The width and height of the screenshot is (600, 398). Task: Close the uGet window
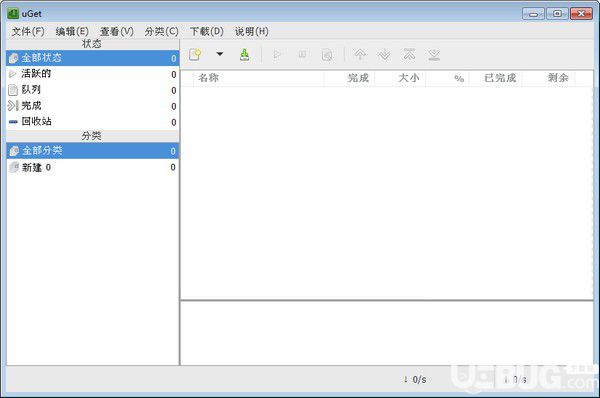(x=581, y=14)
